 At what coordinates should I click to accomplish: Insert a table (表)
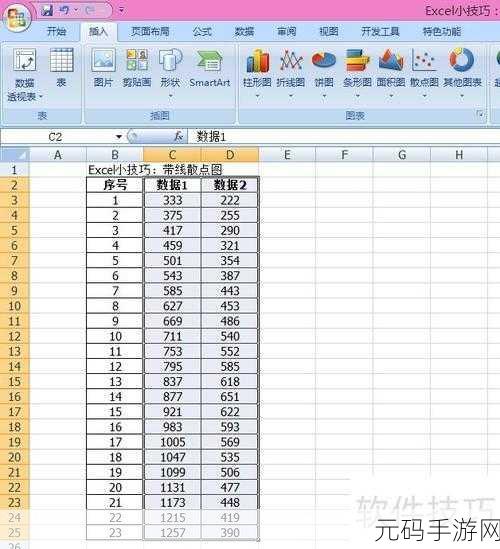(x=62, y=68)
